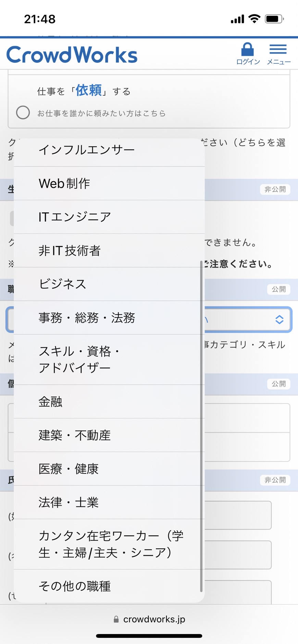Click the occupation dropdown chevron arrows
This screenshot has height=644, width=298.
click(280, 320)
